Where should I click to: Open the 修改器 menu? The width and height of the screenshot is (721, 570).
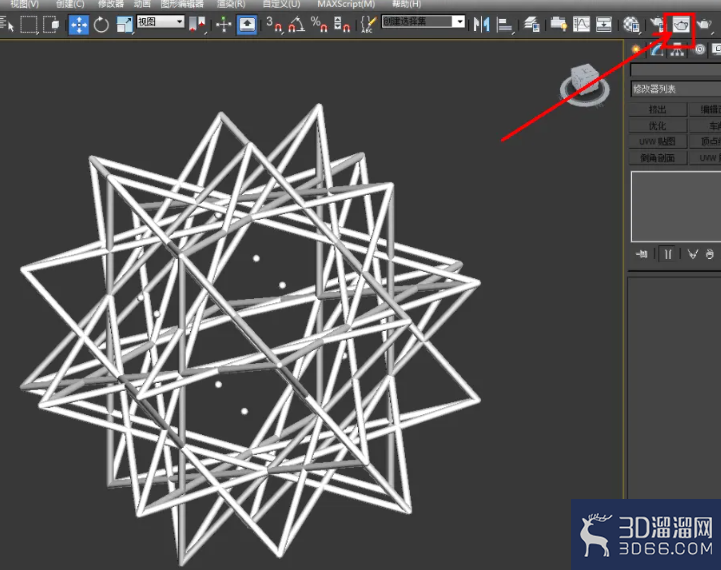[x=111, y=4]
